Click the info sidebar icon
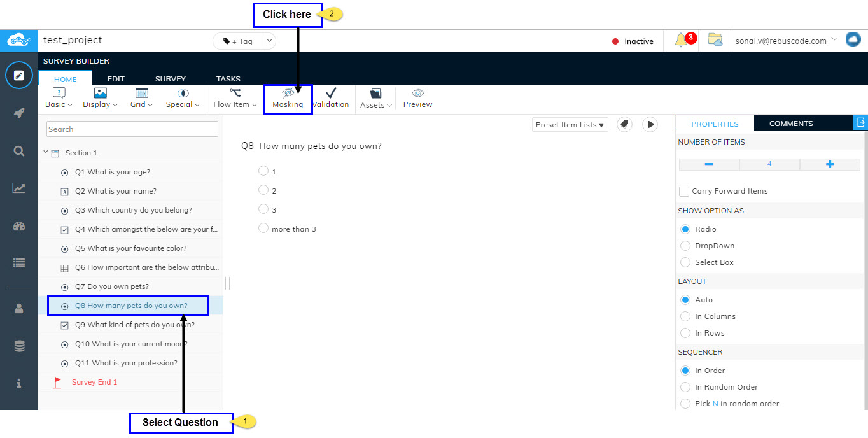Screen dimensions: 868x438 19,383
